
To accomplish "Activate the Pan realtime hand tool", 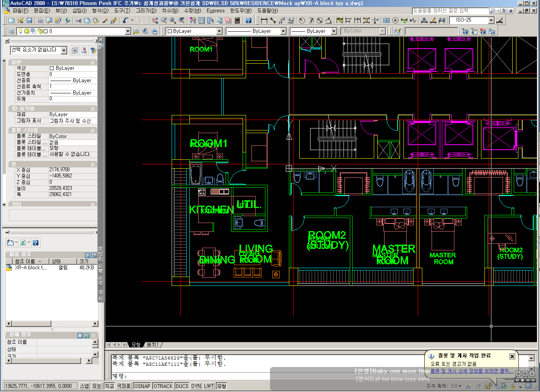I will click(155, 20).
